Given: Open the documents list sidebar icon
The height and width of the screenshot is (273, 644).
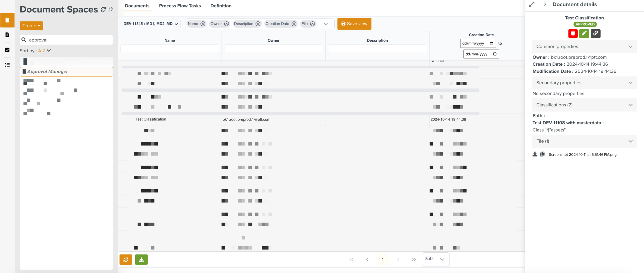Looking at the screenshot, I should coord(7,35).
